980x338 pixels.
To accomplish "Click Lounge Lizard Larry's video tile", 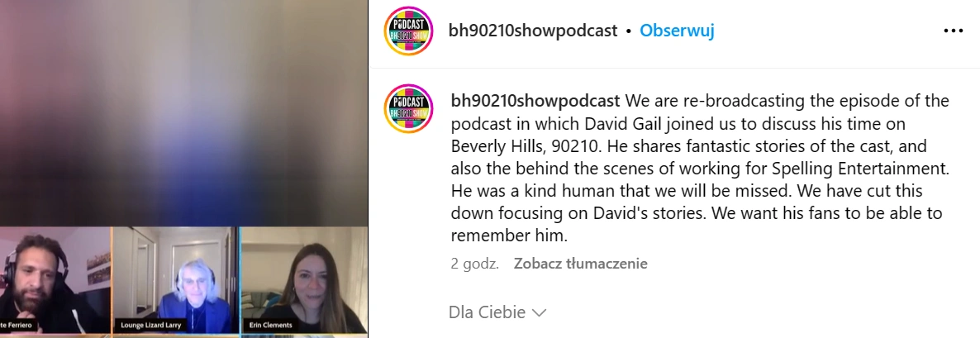I will point(176,279).
